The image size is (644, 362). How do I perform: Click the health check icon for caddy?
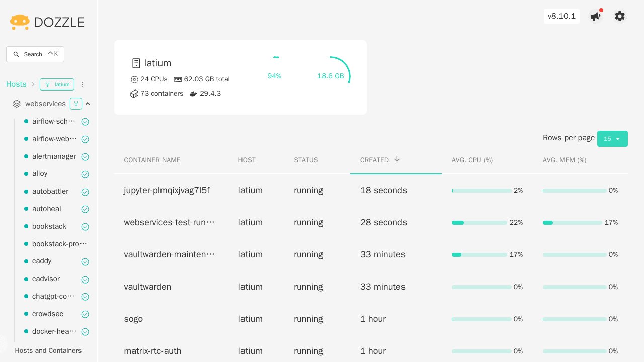[x=85, y=262]
